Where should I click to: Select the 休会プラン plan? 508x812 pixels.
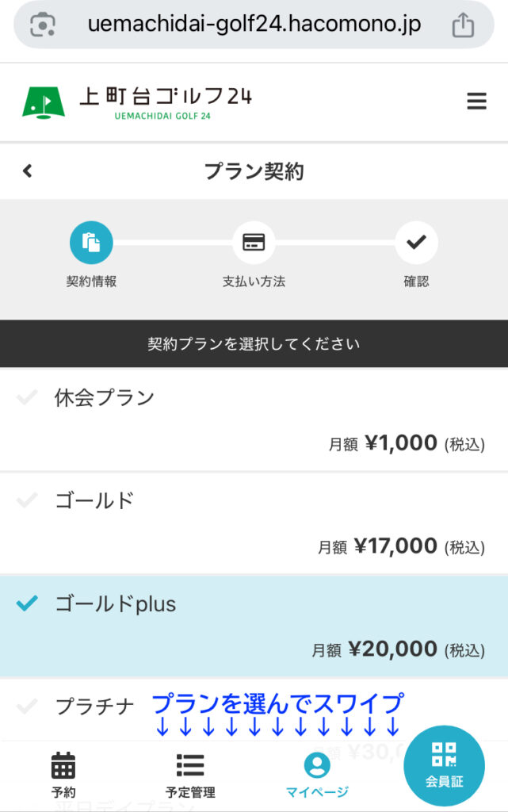105,397
